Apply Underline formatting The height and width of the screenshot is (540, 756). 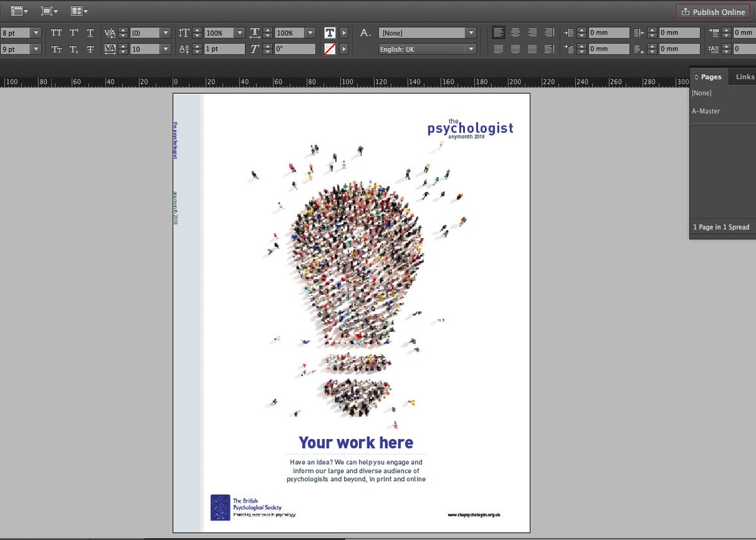pyautogui.click(x=91, y=33)
